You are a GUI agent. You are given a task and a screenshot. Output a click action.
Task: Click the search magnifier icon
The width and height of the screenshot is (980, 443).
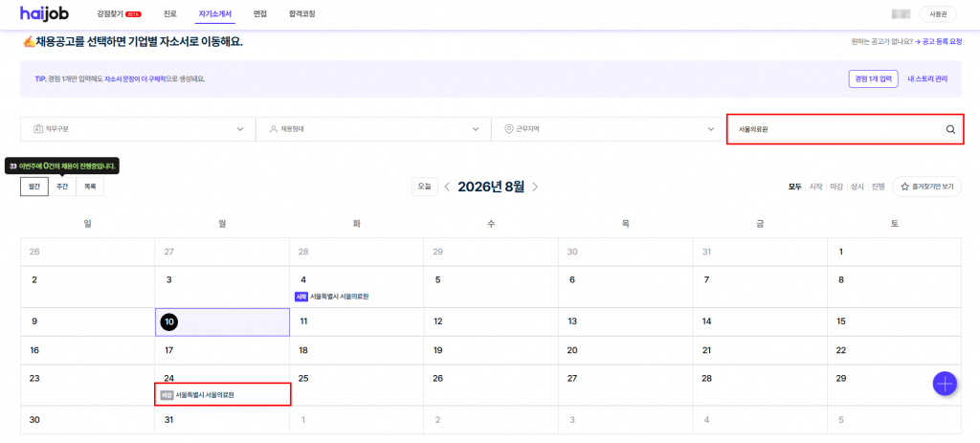tap(950, 129)
